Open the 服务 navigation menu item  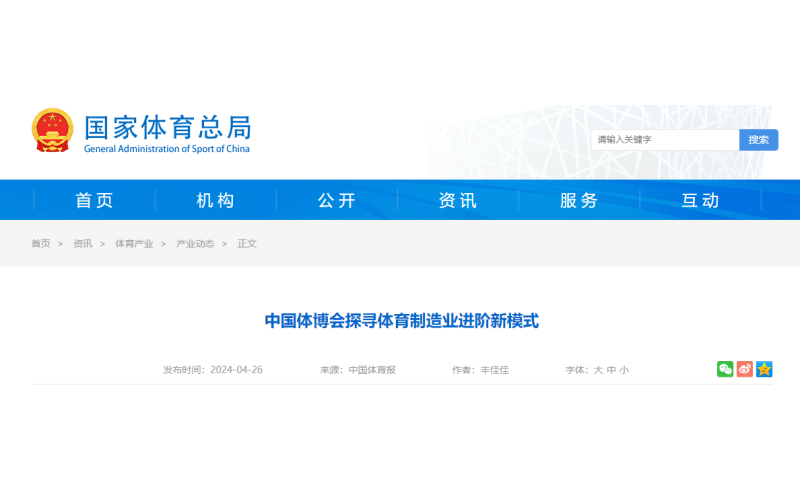tap(579, 200)
